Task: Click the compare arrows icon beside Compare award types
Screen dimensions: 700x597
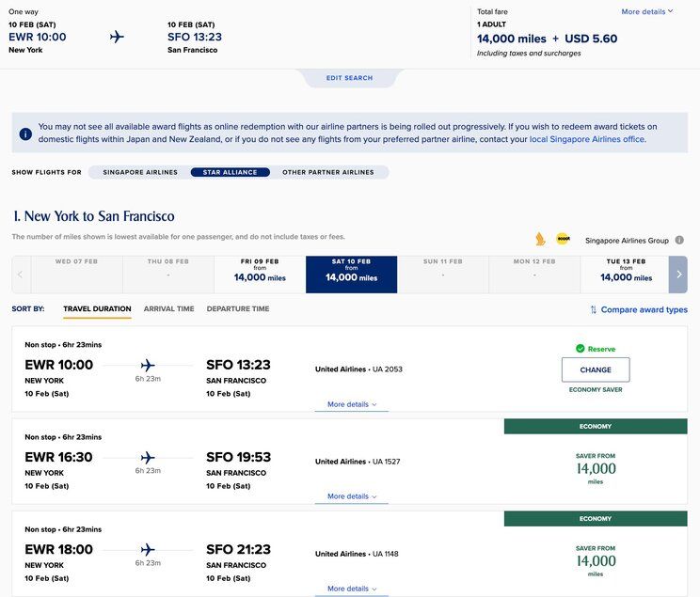Action: (594, 309)
